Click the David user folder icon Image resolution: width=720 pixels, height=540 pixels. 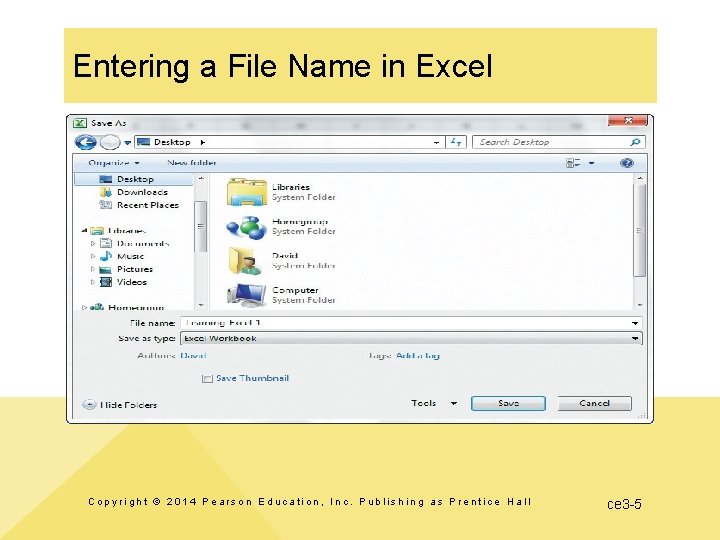(x=246, y=261)
